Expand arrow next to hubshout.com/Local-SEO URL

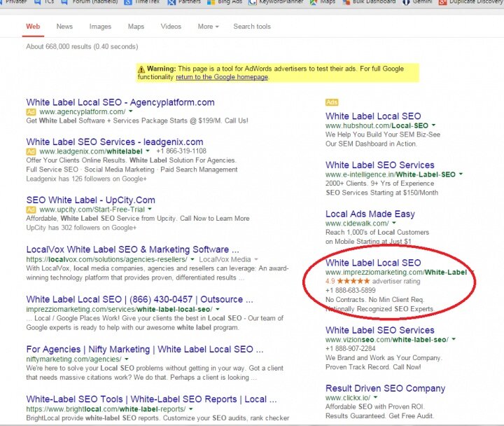pyautogui.click(x=433, y=125)
